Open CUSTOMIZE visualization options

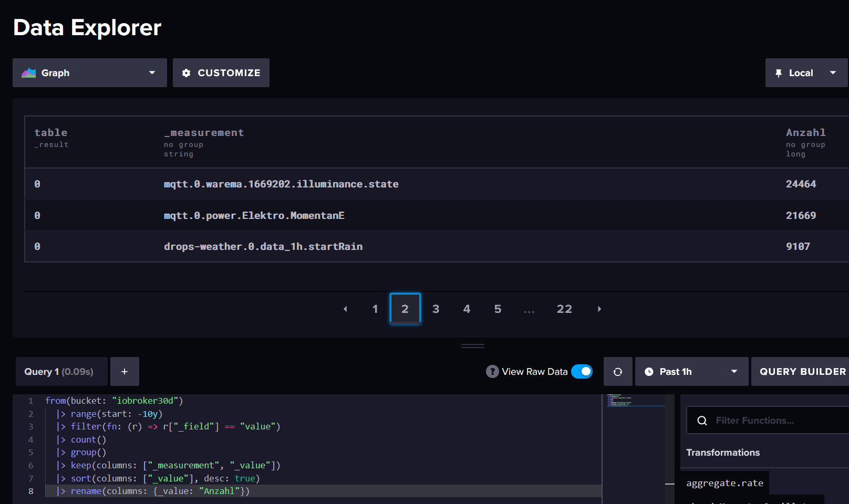coord(221,73)
